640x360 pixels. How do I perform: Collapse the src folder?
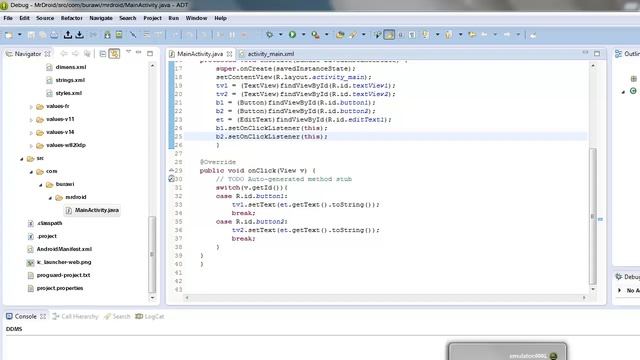(22, 159)
